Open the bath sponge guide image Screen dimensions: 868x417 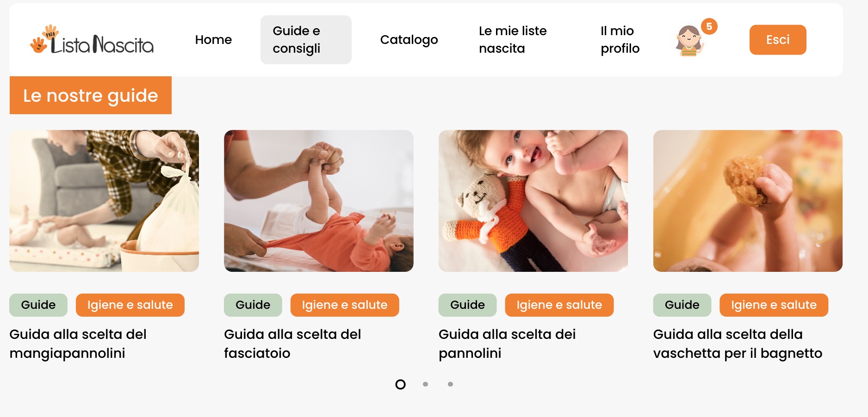[748, 201]
